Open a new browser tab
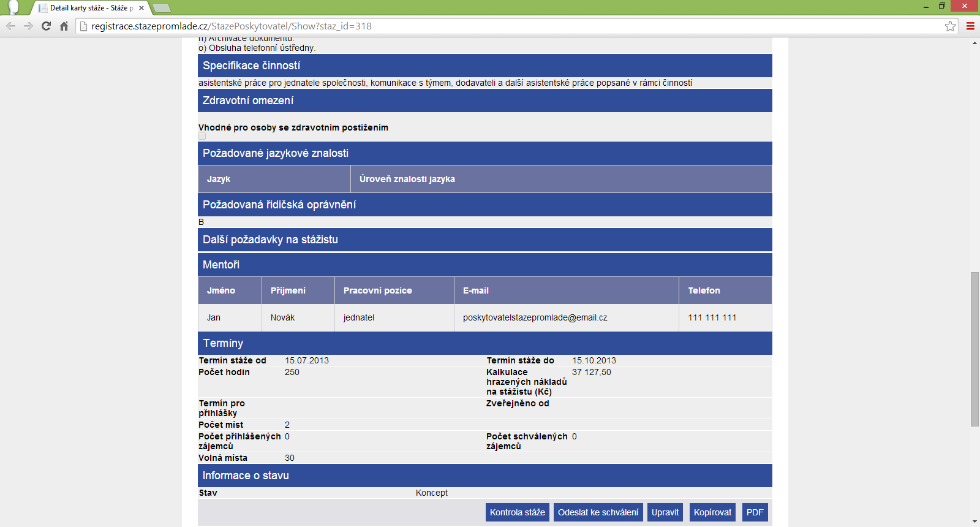980x527 pixels. click(161, 8)
